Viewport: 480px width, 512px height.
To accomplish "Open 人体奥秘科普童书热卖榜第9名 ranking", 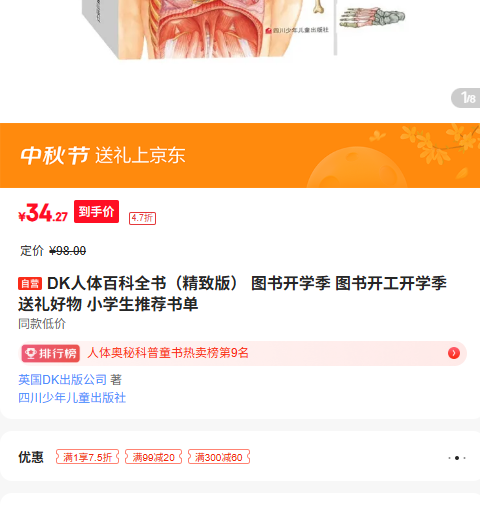I will [x=168, y=353].
